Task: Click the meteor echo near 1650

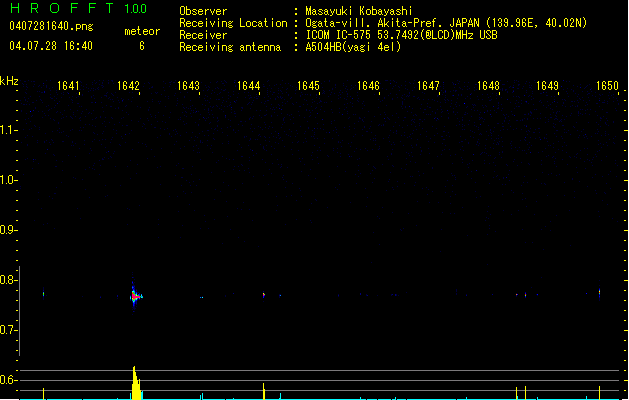Action: pos(599,293)
